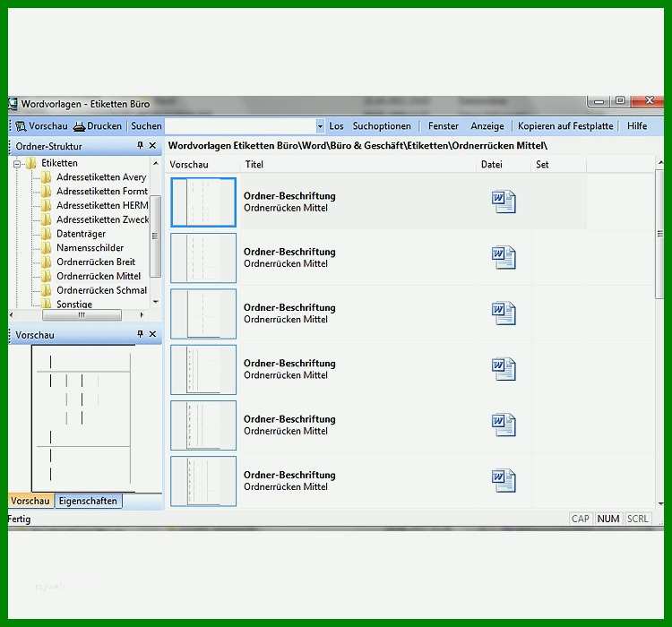Pin the Ordner-Struktur panel

(x=140, y=146)
